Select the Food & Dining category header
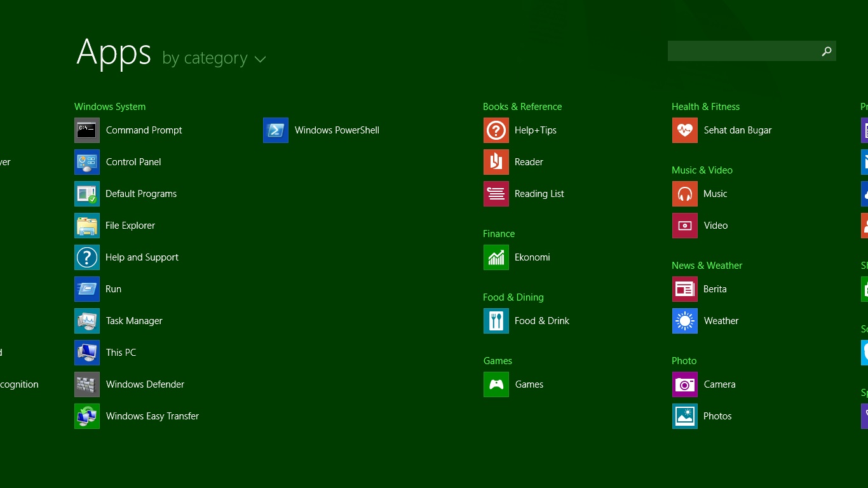Screen dimensions: 868x488 tap(513, 297)
